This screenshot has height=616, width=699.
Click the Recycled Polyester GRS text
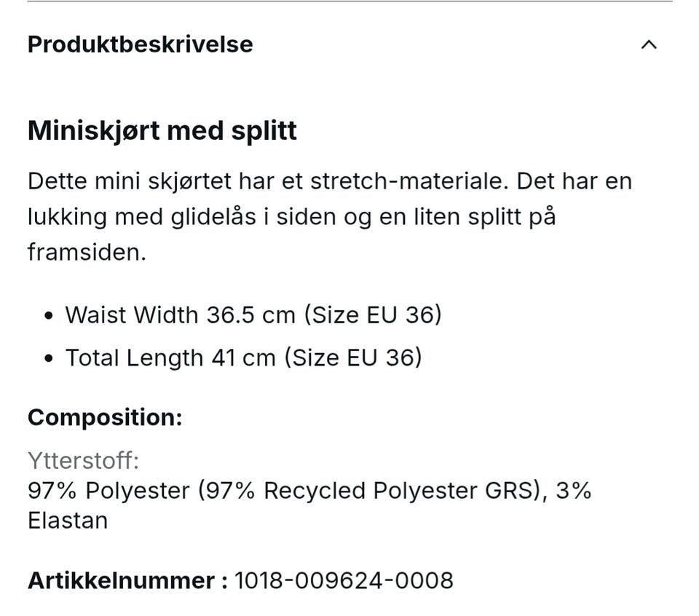398,491
